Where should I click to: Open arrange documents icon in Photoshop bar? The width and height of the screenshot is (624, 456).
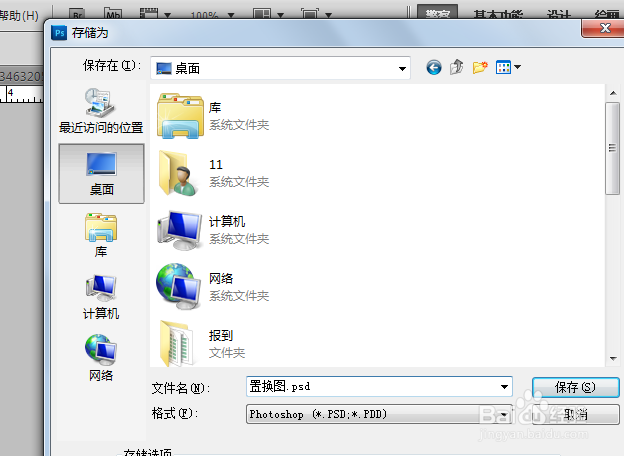point(262,14)
